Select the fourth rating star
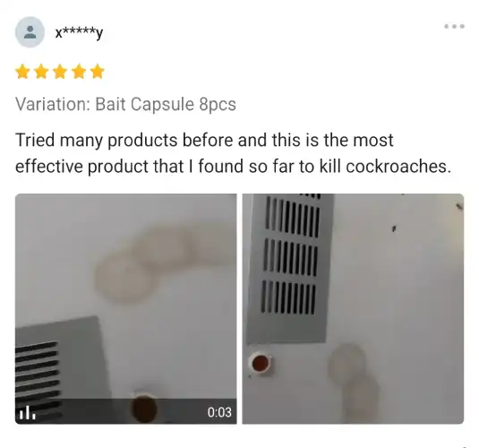 (79, 72)
